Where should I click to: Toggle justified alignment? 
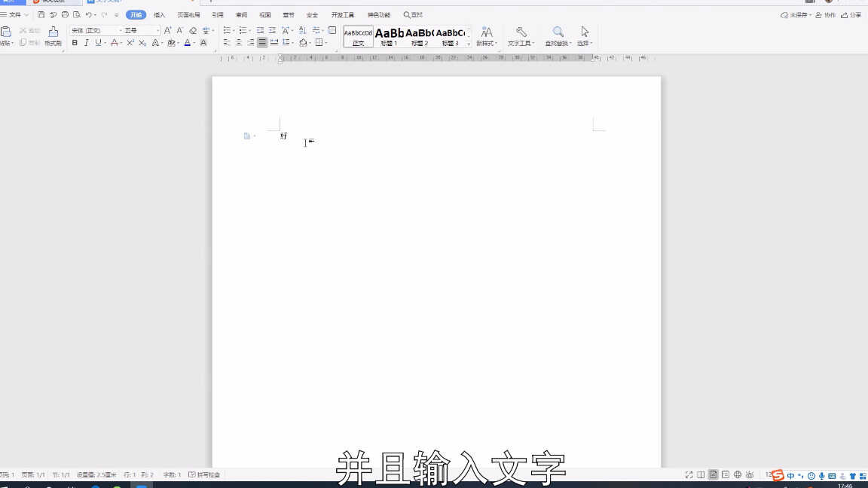tap(262, 43)
